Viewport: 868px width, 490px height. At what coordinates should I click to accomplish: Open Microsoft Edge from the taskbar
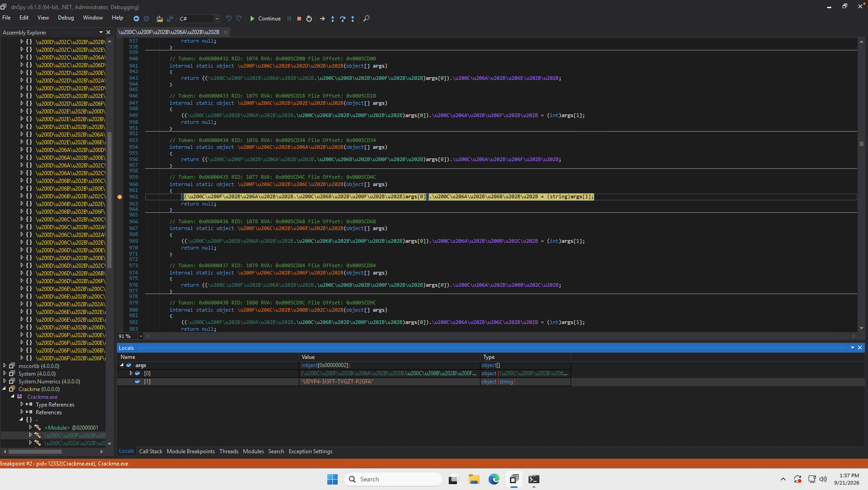click(494, 479)
